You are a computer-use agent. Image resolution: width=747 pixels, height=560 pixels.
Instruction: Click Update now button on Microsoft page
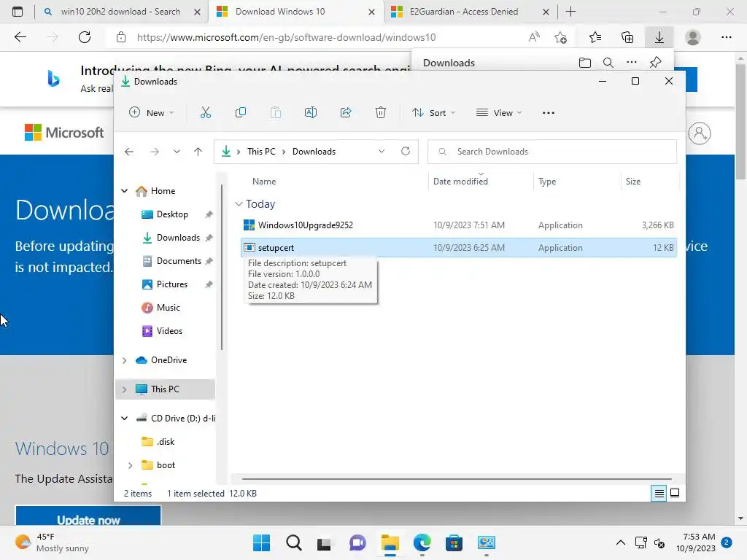(88, 517)
